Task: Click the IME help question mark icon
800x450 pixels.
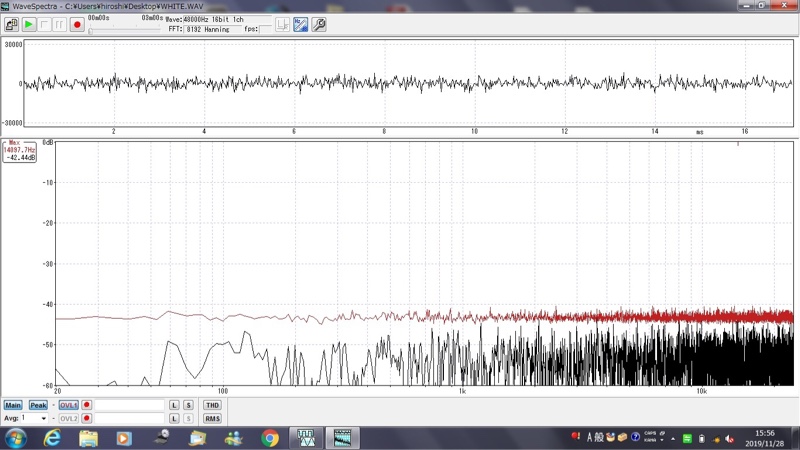Action: 635,437
